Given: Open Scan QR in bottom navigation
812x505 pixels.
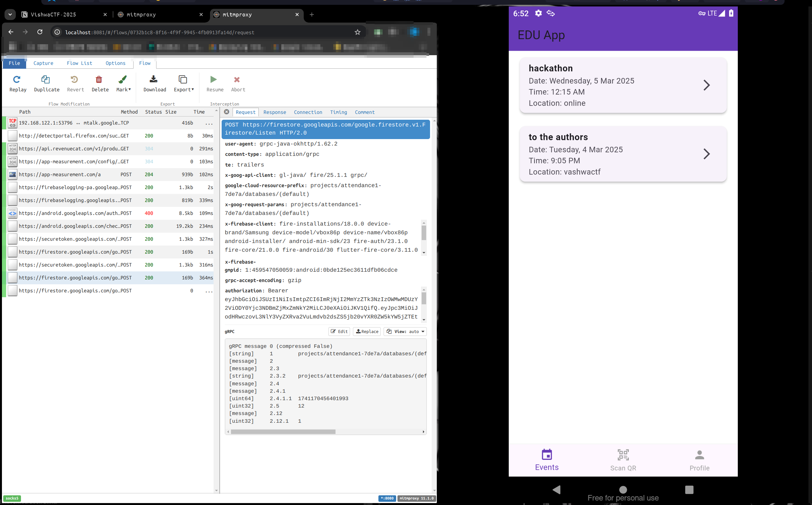Looking at the screenshot, I should click(623, 460).
